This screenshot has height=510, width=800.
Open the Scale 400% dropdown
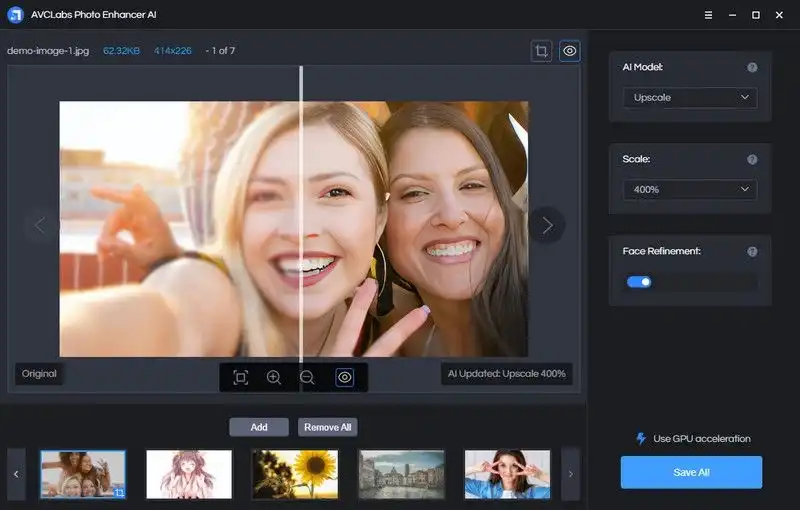(x=690, y=189)
